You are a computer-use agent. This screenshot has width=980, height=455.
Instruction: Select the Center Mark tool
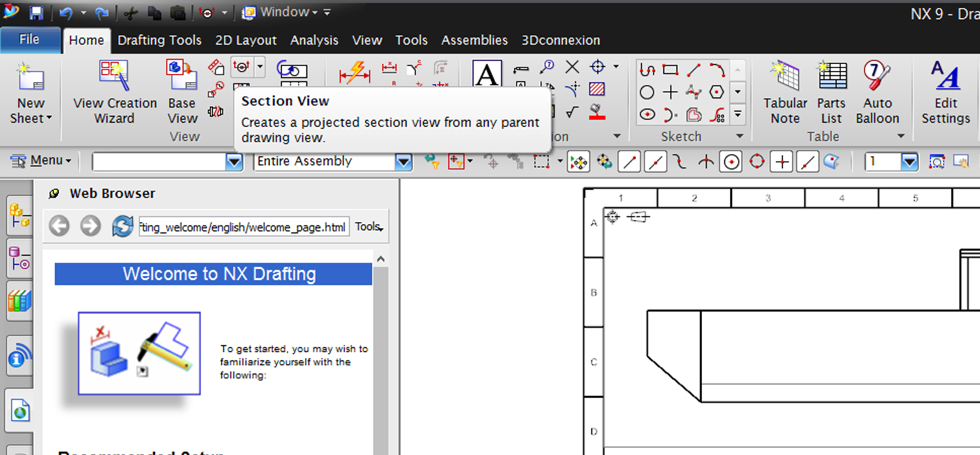pyautogui.click(x=597, y=67)
